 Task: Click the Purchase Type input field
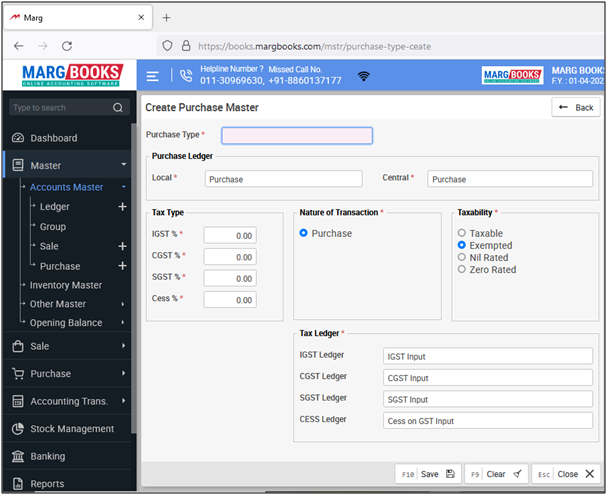point(297,136)
